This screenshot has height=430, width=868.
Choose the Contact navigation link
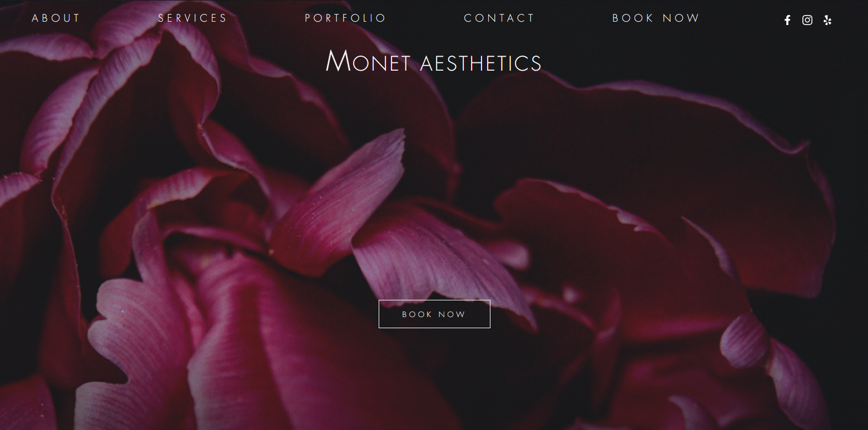pyautogui.click(x=499, y=18)
